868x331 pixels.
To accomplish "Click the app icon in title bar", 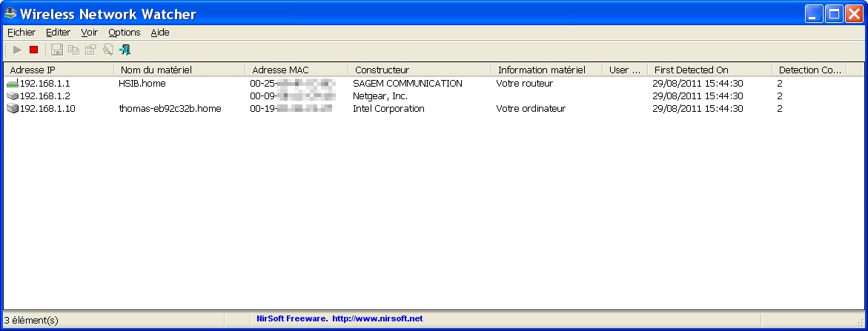I will [x=10, y=13].
